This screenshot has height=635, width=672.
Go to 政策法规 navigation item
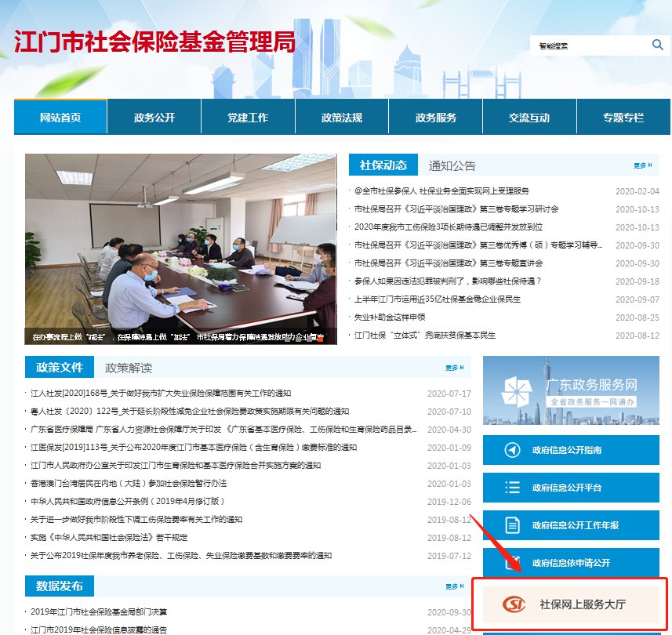coord(342,117)
